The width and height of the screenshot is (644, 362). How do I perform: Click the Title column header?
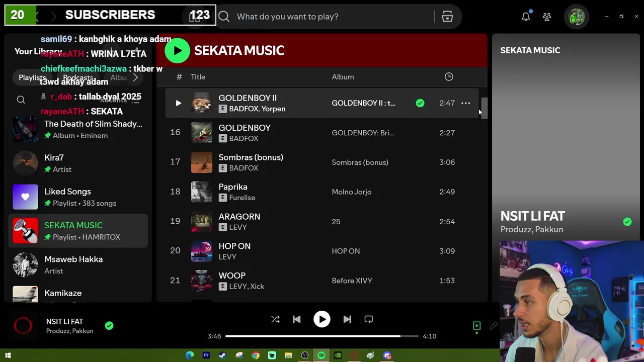coord(198,77)
